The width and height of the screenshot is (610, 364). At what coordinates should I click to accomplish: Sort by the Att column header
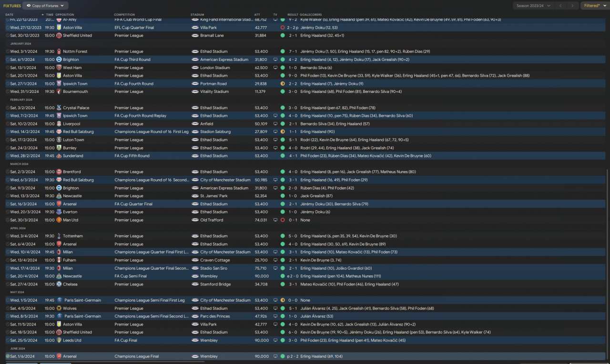click(257, 15)
